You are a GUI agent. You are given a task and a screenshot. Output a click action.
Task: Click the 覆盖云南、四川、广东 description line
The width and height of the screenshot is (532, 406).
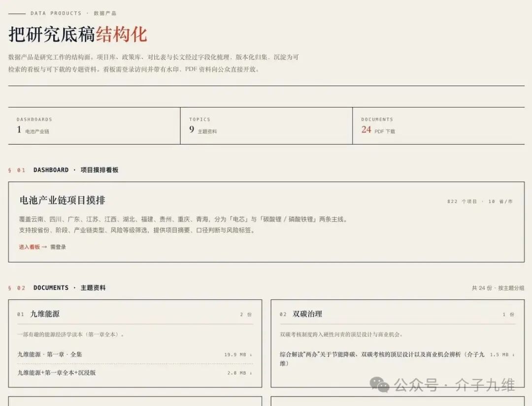pyautogui.click(x=184, y=219)
